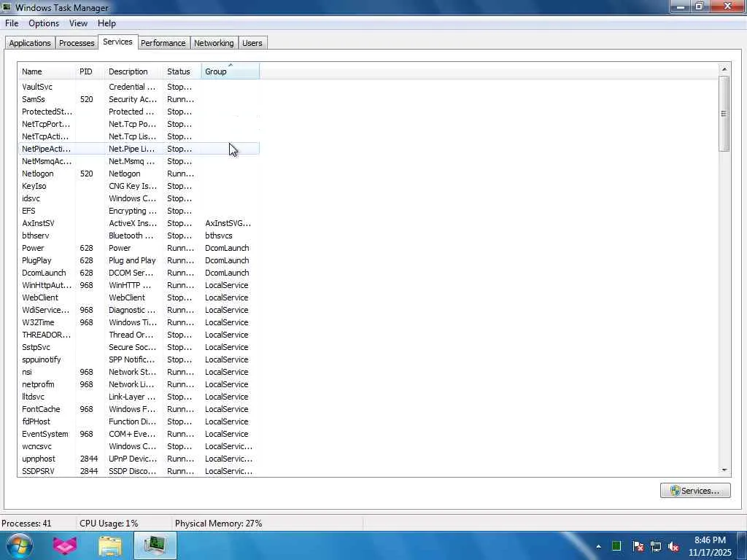The width and height of the screenshot is (747, 560).
Task: Click the Services... button
Action: (x=695, y=491)
